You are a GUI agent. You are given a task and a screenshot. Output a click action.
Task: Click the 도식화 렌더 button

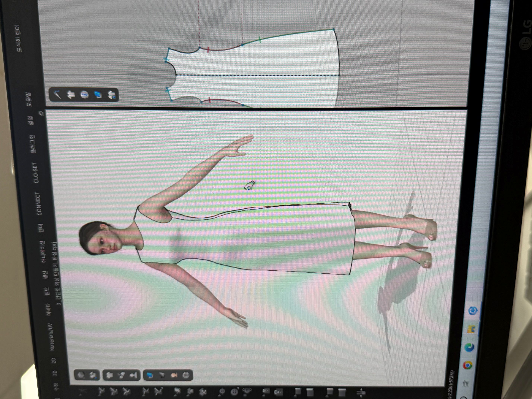[19, 39]
